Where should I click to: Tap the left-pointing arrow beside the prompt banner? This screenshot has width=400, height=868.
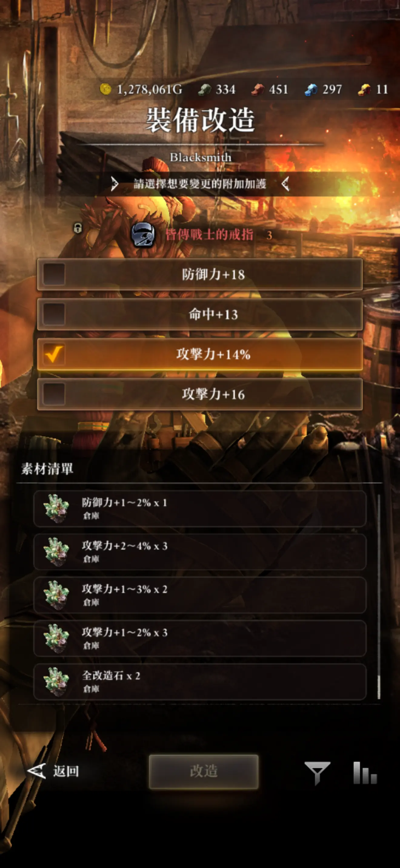285,184
